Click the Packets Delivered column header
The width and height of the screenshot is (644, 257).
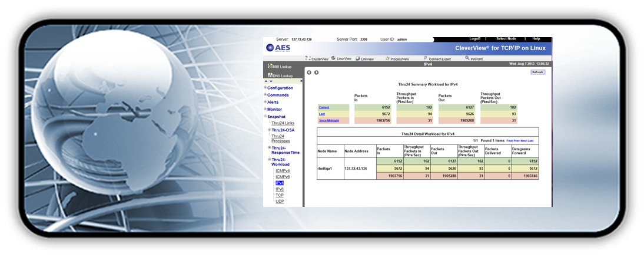[498, 151]
